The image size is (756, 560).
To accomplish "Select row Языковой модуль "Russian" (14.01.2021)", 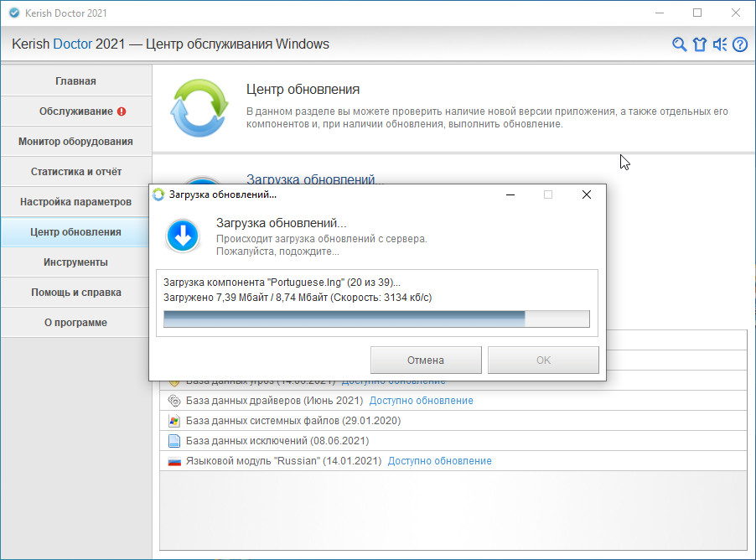I will [x=453, y=461].
